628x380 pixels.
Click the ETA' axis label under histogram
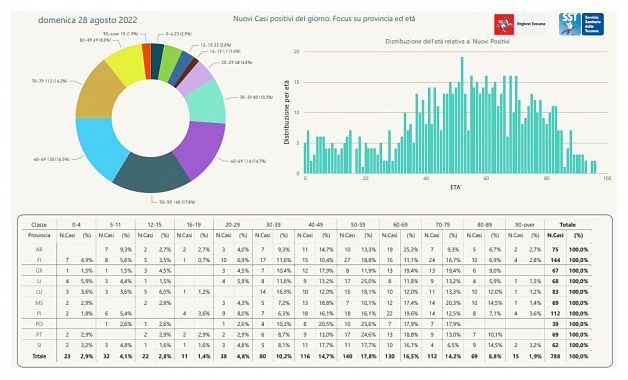(x=456, y=187)
